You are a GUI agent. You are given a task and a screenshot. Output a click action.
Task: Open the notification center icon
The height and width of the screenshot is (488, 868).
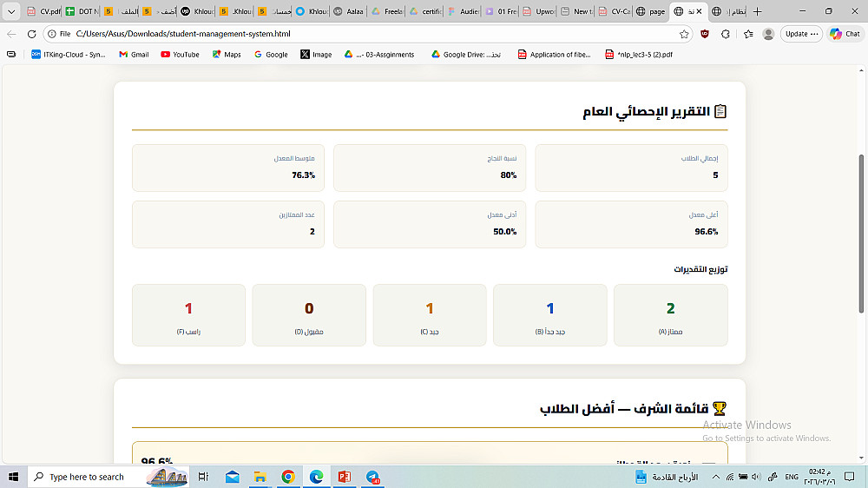pos(849,477)
